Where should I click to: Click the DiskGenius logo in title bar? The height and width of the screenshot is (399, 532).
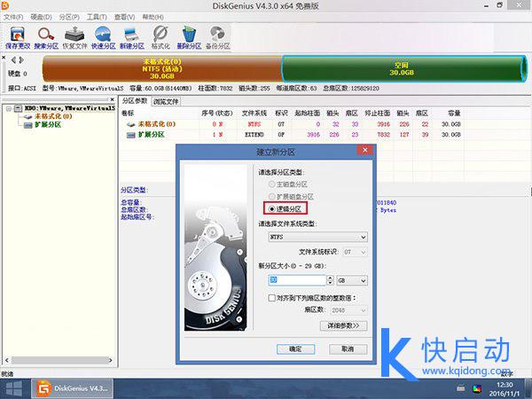click(5, 5)
